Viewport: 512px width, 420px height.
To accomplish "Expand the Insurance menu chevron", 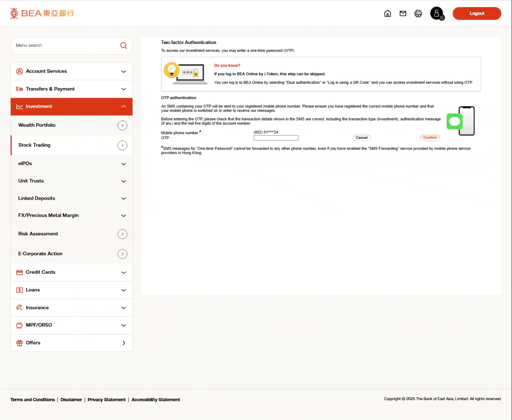I will [124, 308].
